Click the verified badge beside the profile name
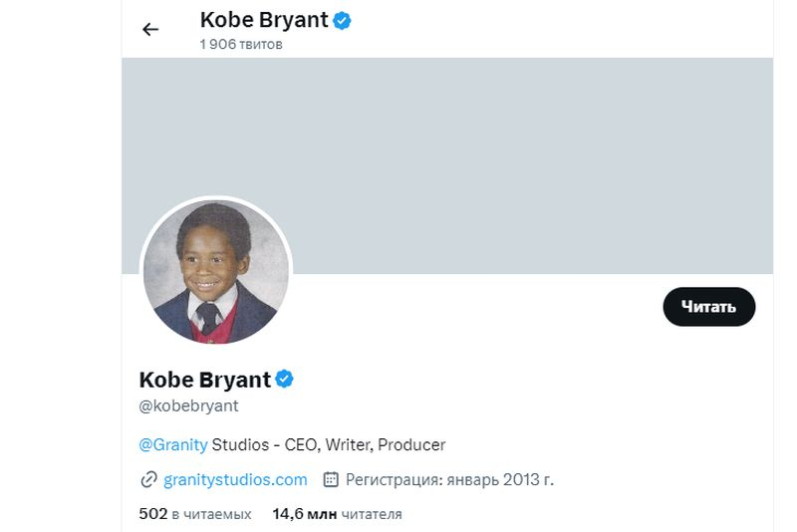This screenshot has width=797, height=532. click(285, 379)
